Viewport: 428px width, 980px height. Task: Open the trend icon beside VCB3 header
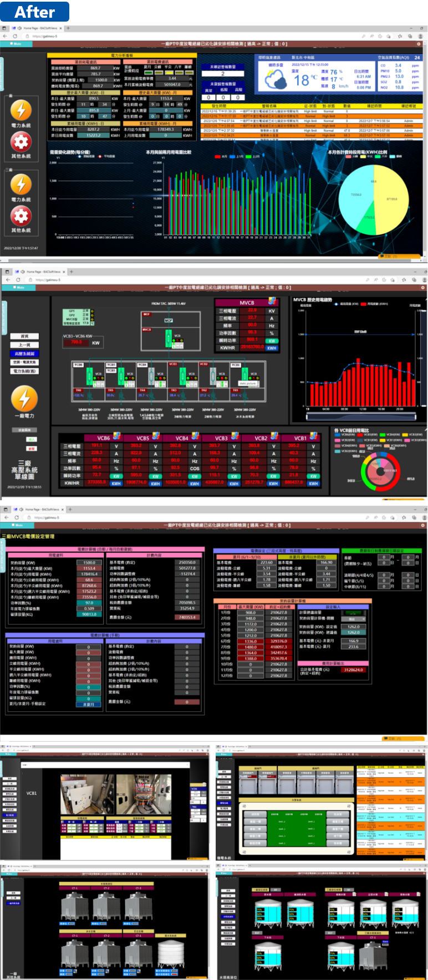[235, 437]
